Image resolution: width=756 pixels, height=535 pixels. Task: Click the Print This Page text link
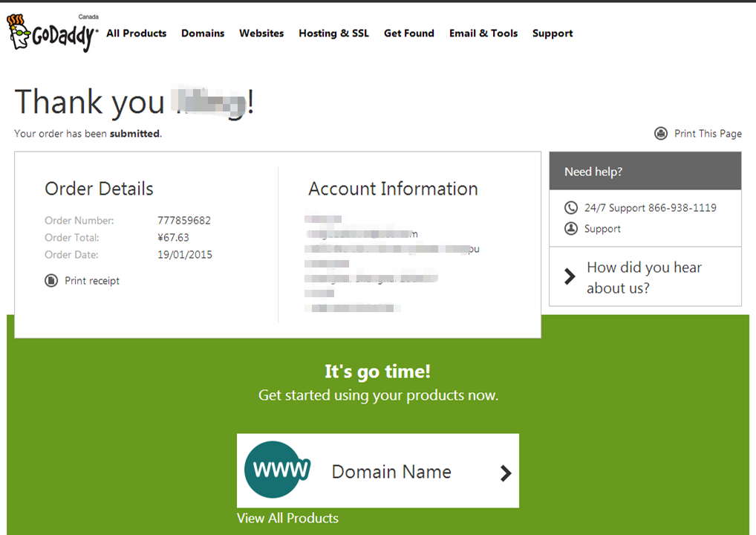tap(708, 134)
